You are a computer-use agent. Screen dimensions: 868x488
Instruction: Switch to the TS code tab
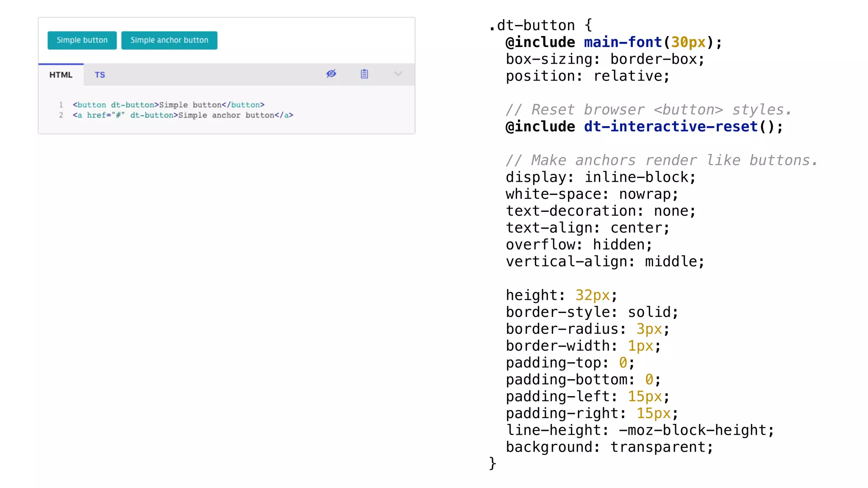(100, 75)
